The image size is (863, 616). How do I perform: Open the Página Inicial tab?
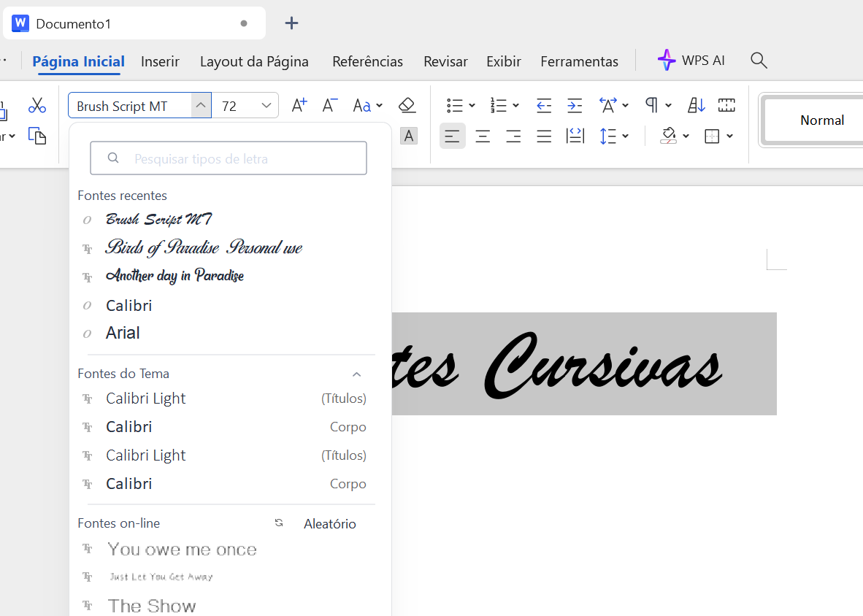[x=79, y=61]
